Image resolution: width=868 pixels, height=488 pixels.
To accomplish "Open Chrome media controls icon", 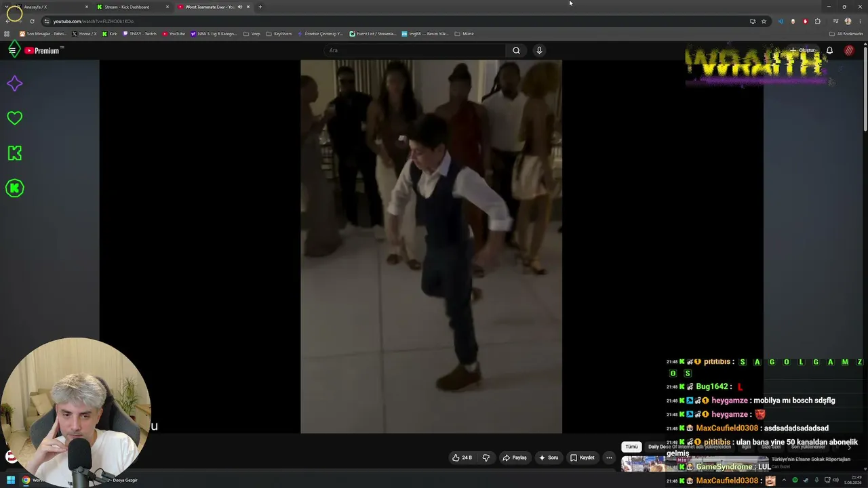I will point(835,21).
